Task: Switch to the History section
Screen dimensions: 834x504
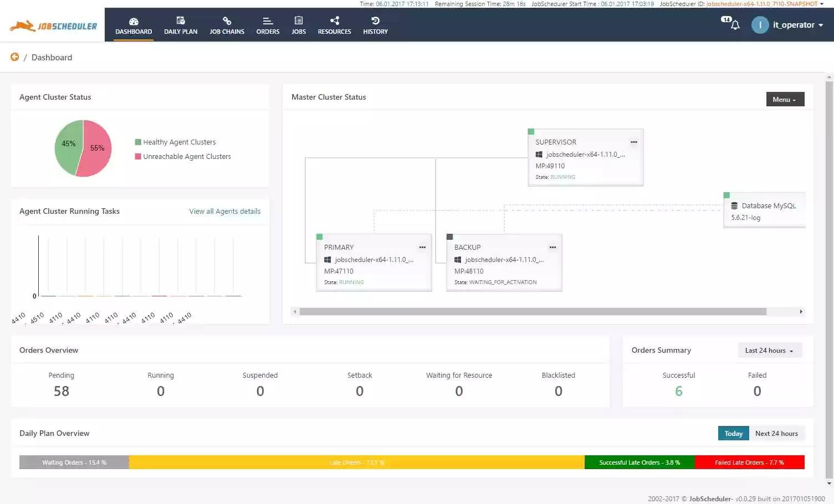Action: coord(375,24)
